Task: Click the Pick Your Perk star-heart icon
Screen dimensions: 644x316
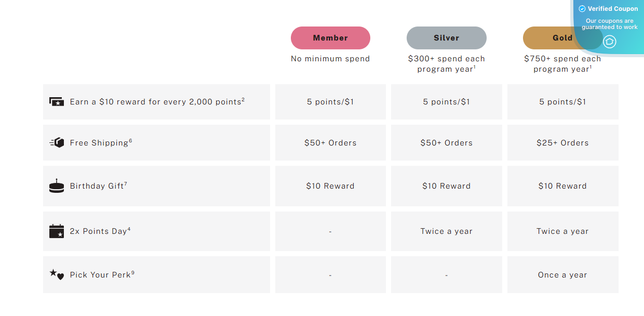Action: (57, 274)
